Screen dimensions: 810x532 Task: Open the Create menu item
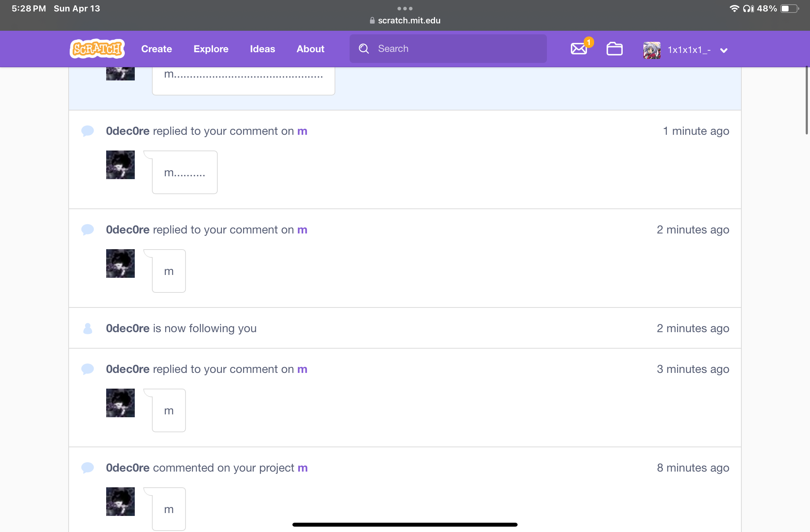click(157, 49)
